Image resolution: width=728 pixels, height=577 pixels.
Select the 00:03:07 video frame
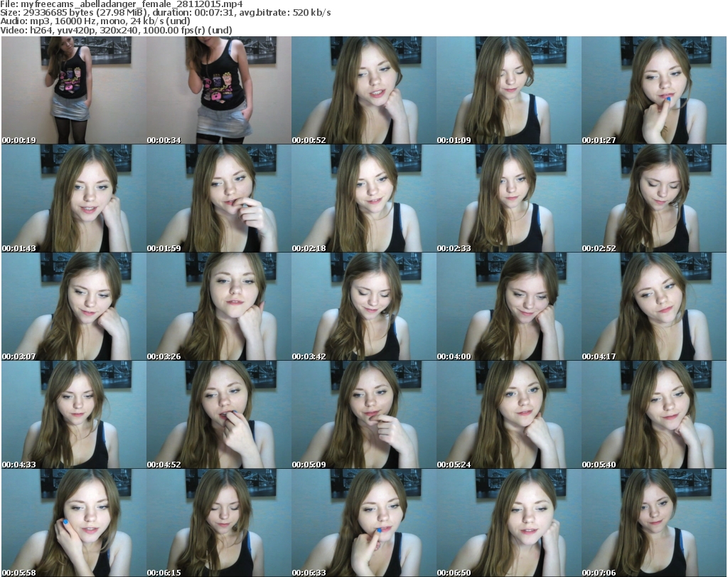[x=74, y=307]
